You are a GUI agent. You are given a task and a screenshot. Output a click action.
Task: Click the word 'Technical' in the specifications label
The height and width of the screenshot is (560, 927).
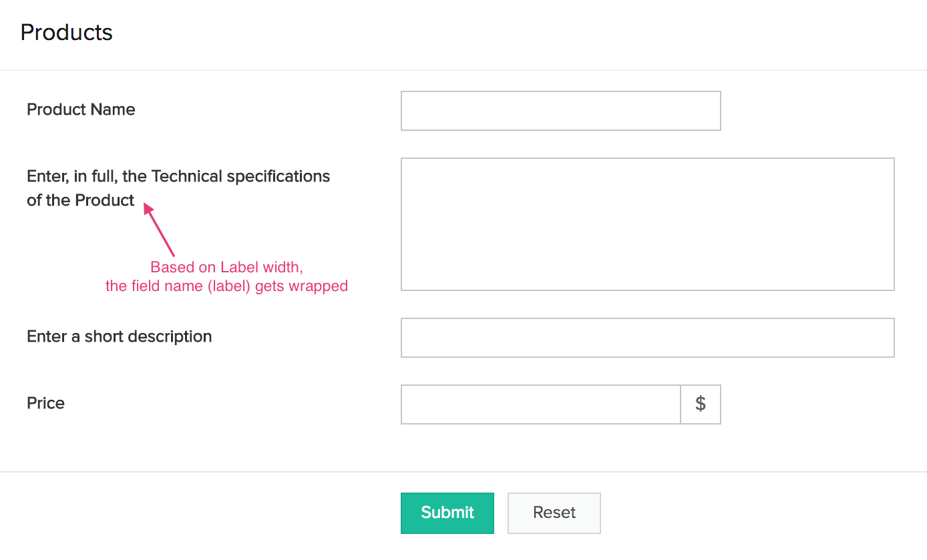click(x=187, y=176)
